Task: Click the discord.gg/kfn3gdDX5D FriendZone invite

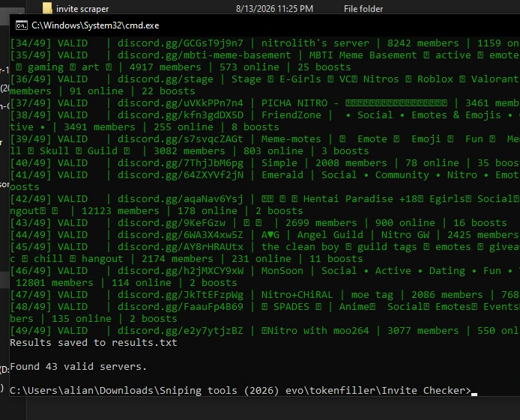Action: pos(180,115)
